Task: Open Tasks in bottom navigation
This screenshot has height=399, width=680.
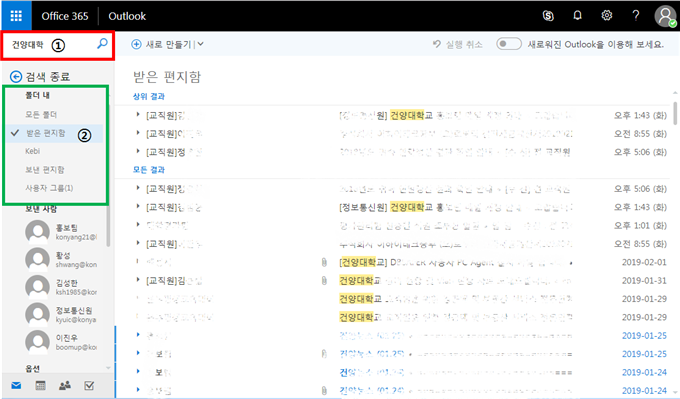Action: (x=89, y=385)
